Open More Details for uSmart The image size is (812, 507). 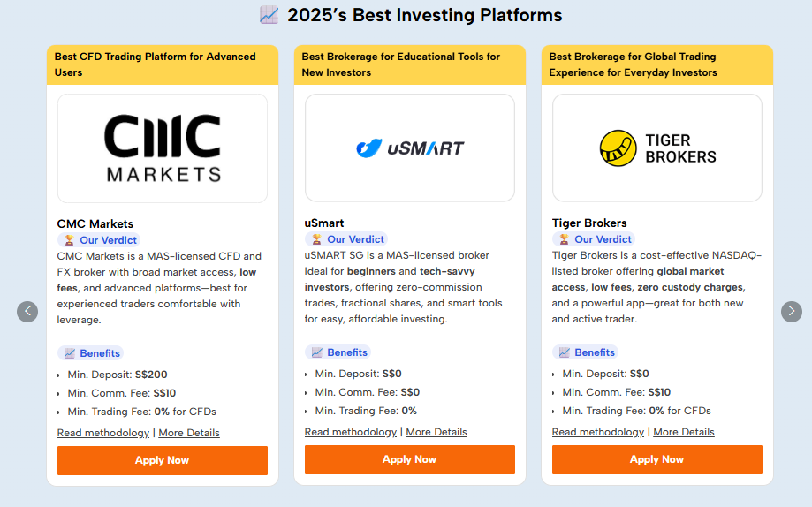(436, 432)
